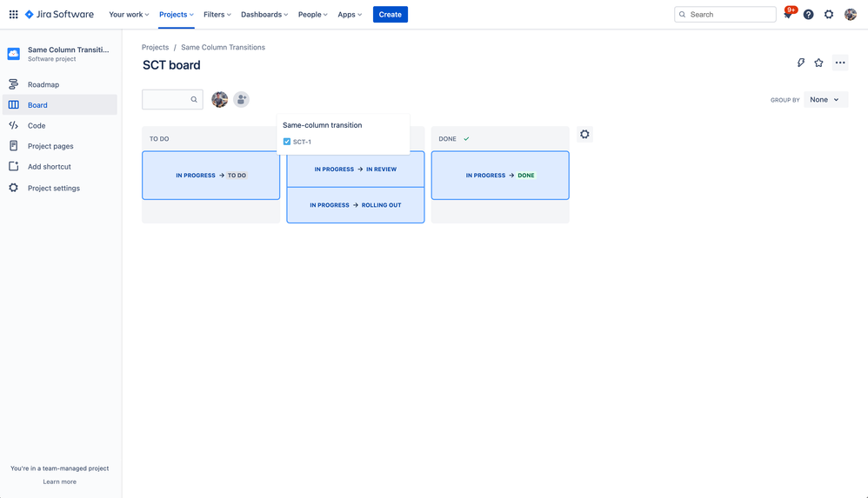The image size is (868, 498).
Task: Open the board more actions ellipsis
Action: click(840, 63)
